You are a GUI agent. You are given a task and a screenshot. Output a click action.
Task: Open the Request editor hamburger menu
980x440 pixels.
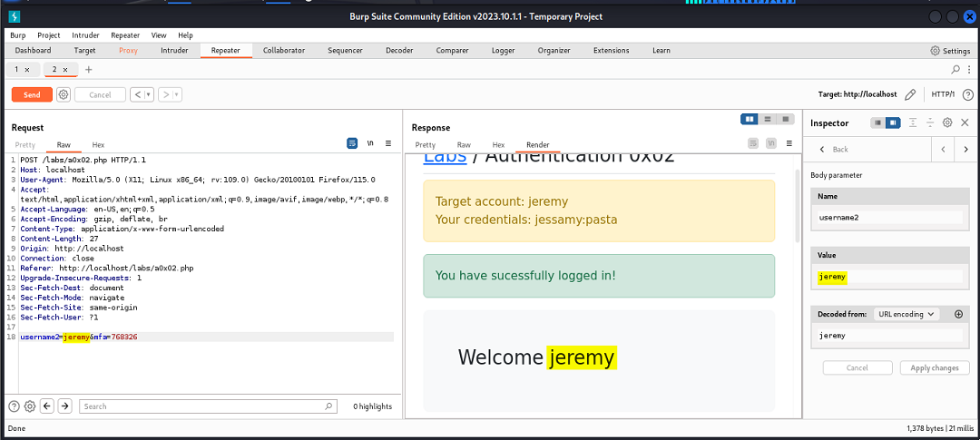(388, 143)
